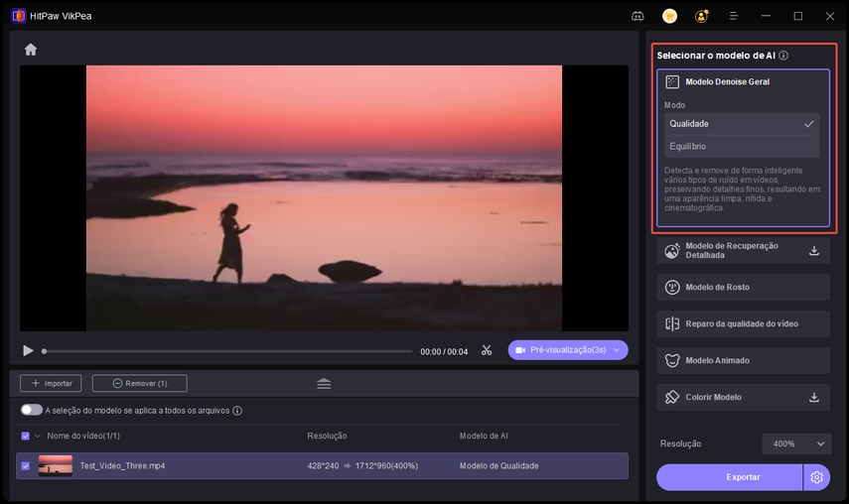The height and width of the screenshot is (504, 849).
Task: Click the Modelo de Qualidade cell
Action: [x=499, y=465]
